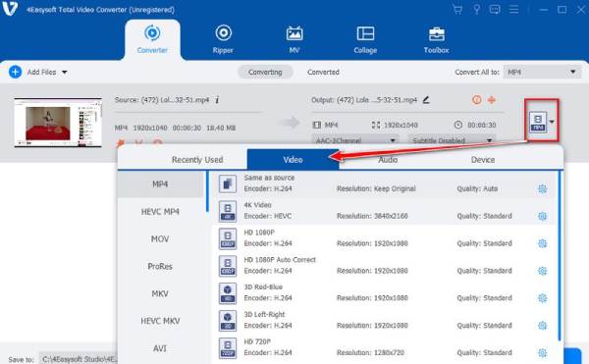Image resolution: width=589 pixels, height=364 pixels.
Task: Click the orange info circle icon
Action: click(x=477, y=100)
